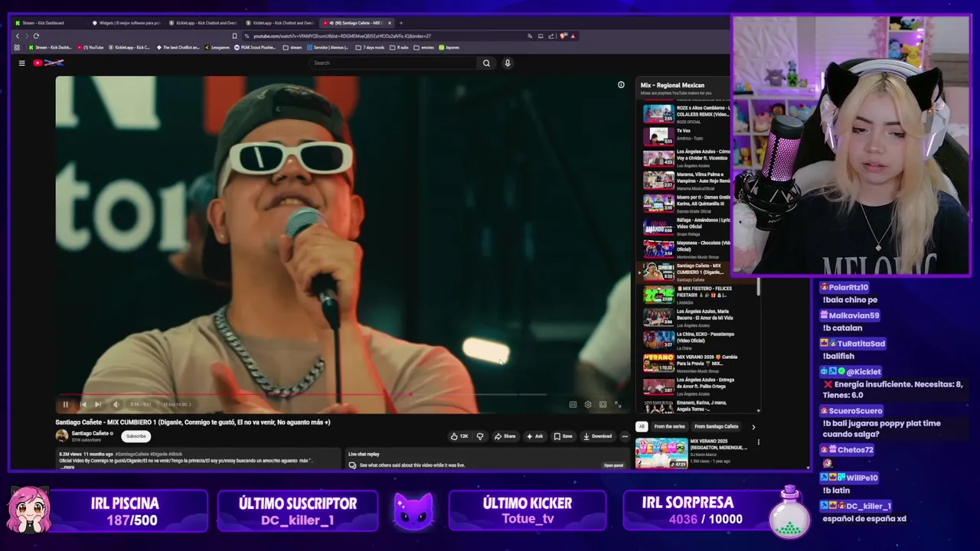This screenshot has height=551, width=980.
Task: Save the video to a playlist
Action: pyautogui.click(x=563, y=436)
